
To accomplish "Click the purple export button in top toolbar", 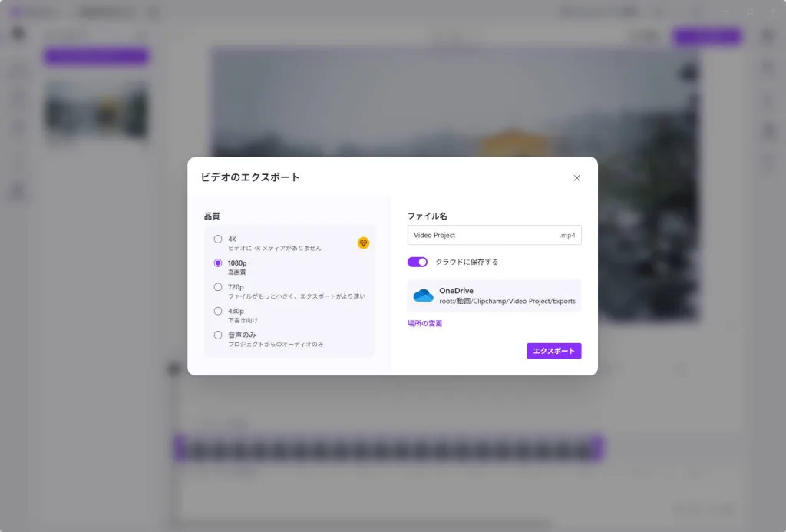I will coord(705,36).
